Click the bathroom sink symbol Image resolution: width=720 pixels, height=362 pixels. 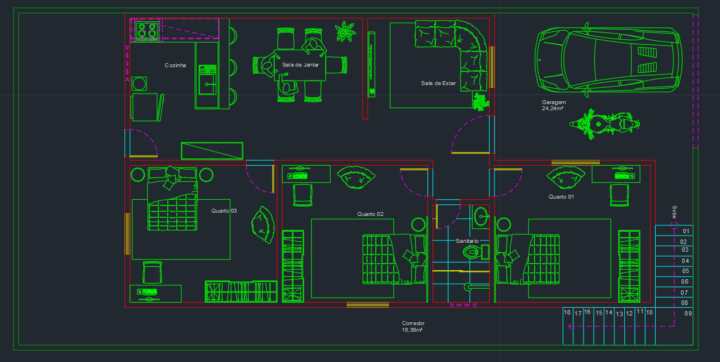coord(481,216)
